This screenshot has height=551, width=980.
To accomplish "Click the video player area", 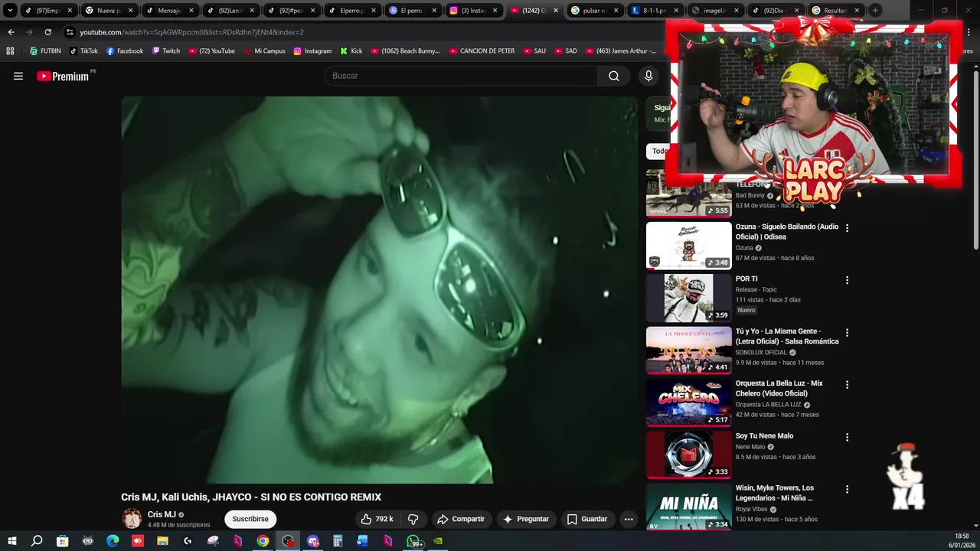I will pos(379,289).
